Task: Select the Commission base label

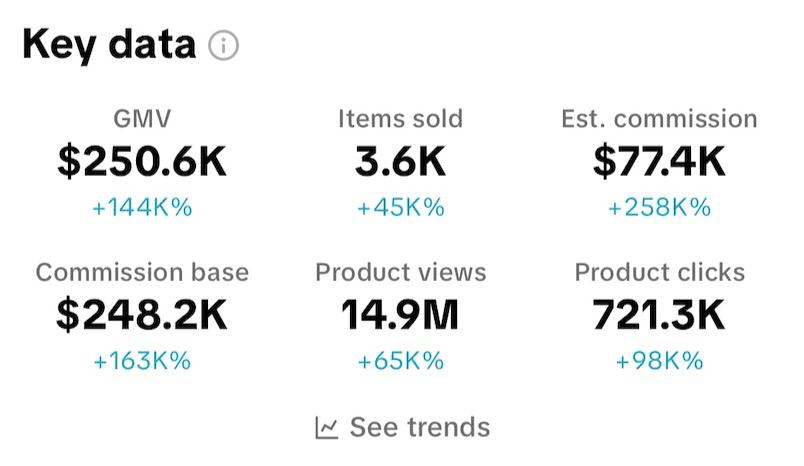Action: coord(142,272)
